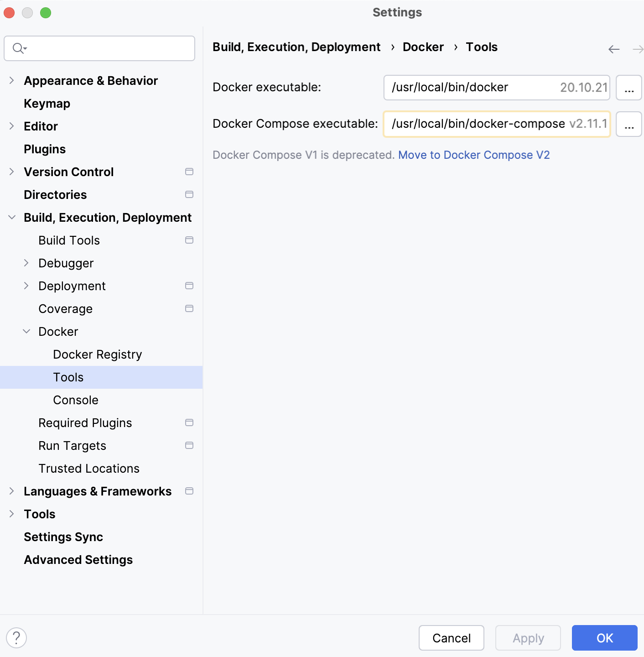Click project-level icon beside Run Targets
644x657 pixels.
click(x=189, y=445)
